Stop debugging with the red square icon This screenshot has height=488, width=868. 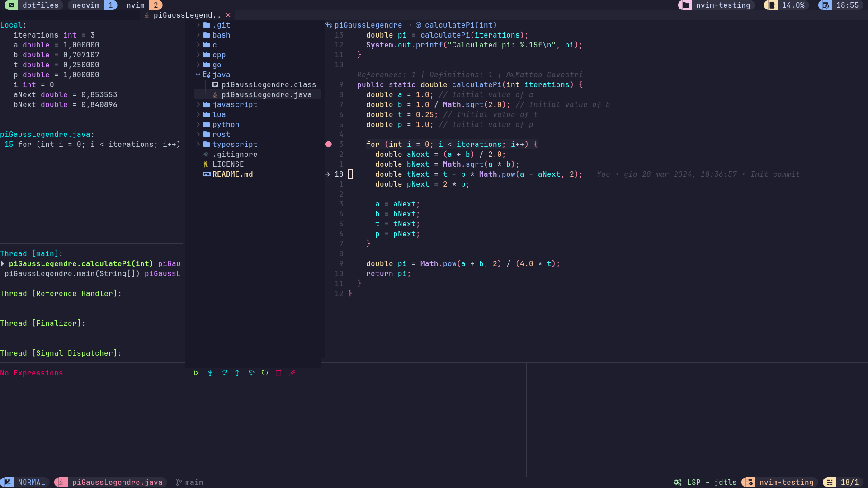(278, 373)
